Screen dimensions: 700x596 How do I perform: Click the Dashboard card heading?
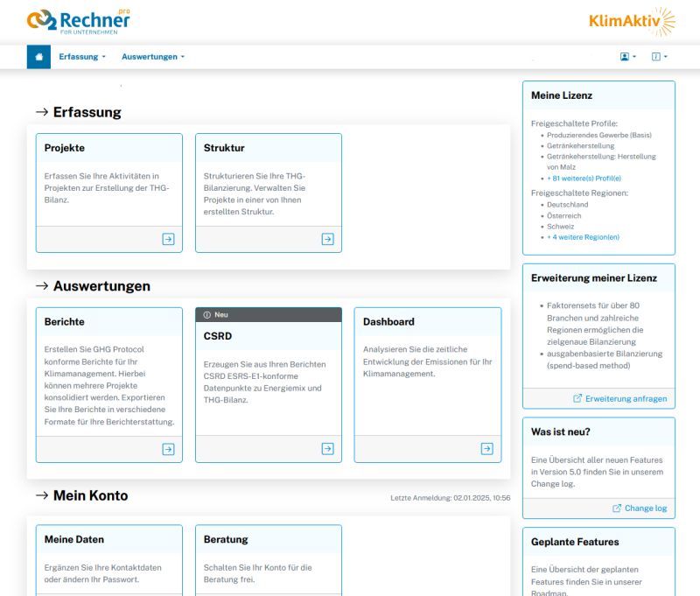388,321
